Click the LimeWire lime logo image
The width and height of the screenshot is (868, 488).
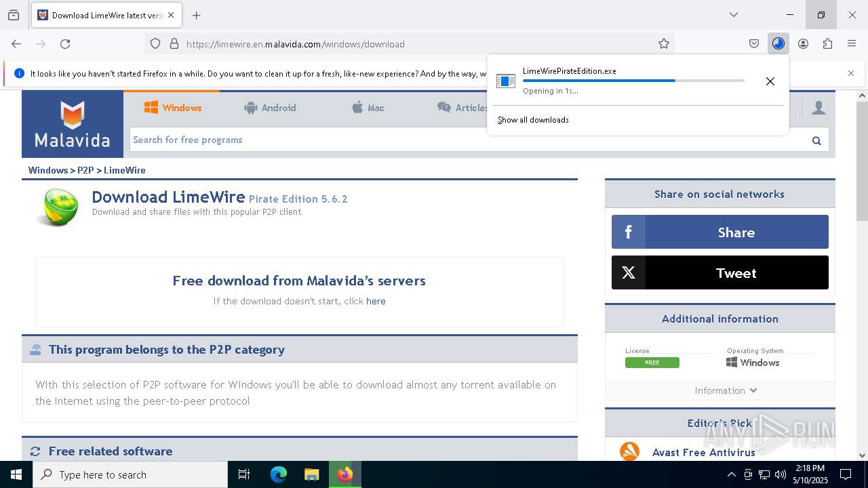pos(57,207)
